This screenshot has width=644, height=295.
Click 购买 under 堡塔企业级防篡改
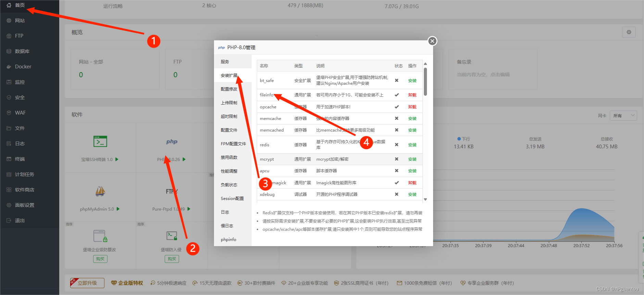coord(100,259)
